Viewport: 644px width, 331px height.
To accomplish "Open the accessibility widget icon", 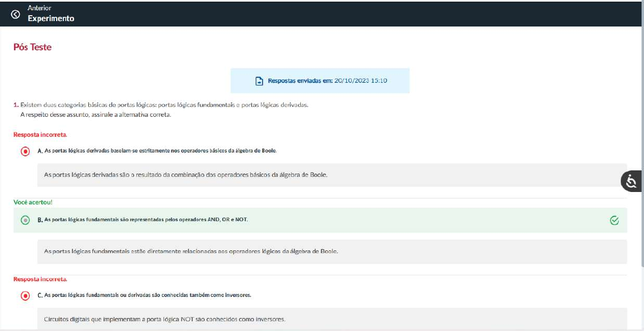I will [x=631, y=182].
